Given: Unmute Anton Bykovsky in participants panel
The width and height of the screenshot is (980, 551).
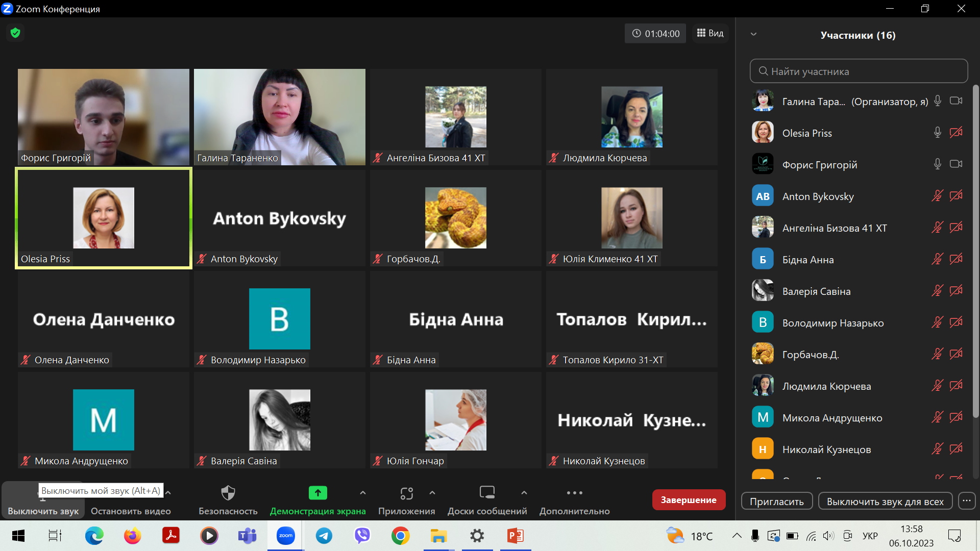Looking at the screenshot, I should pyautogui.click(x=937, y=196).
